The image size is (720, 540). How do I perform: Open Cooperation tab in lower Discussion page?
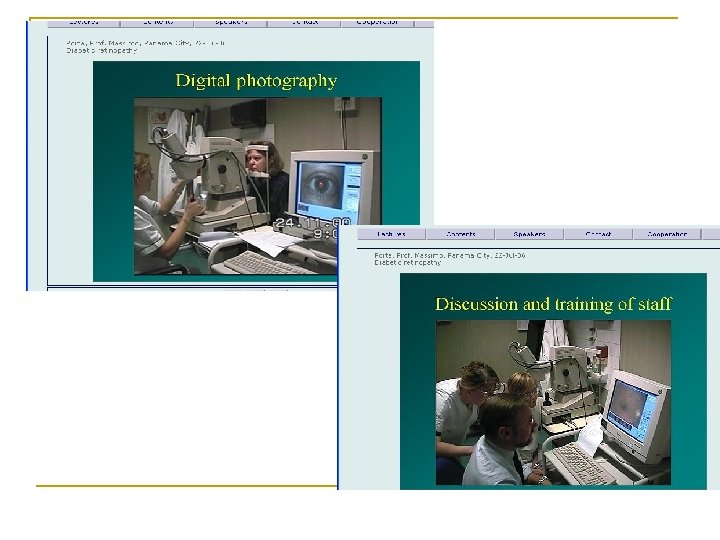click(667, 234)
